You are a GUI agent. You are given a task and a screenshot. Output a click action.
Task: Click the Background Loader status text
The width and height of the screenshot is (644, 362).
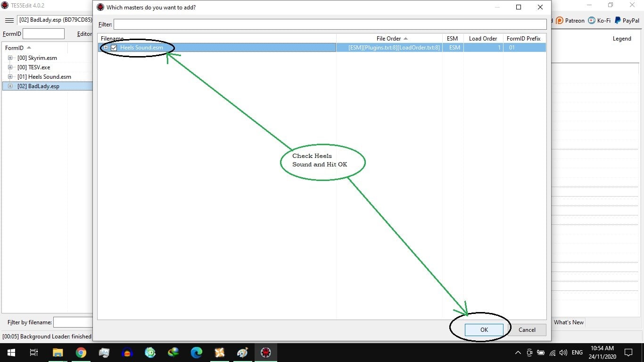coord(47,337)
